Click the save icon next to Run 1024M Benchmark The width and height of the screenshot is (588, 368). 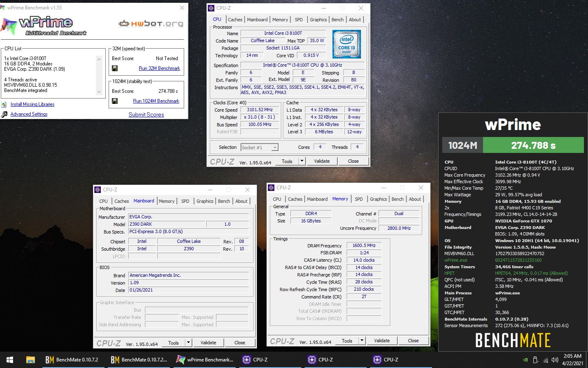(x=115, y=101)
